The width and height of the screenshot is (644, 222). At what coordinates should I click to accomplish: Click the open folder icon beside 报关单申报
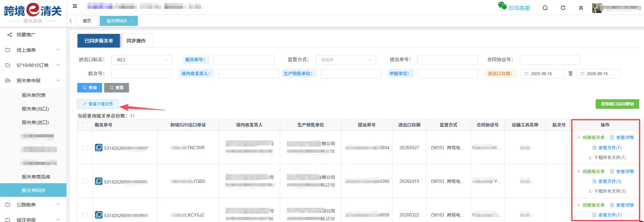[x=8, y=81]
